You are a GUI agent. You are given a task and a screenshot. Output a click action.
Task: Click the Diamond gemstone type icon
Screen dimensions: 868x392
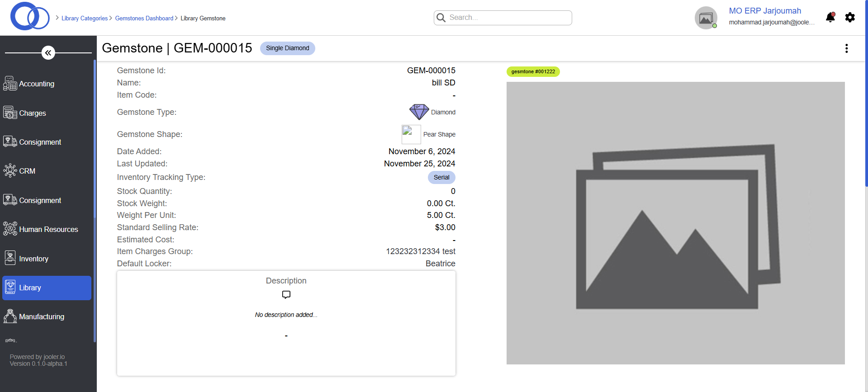pyautogui.click(x=419, y=112)
